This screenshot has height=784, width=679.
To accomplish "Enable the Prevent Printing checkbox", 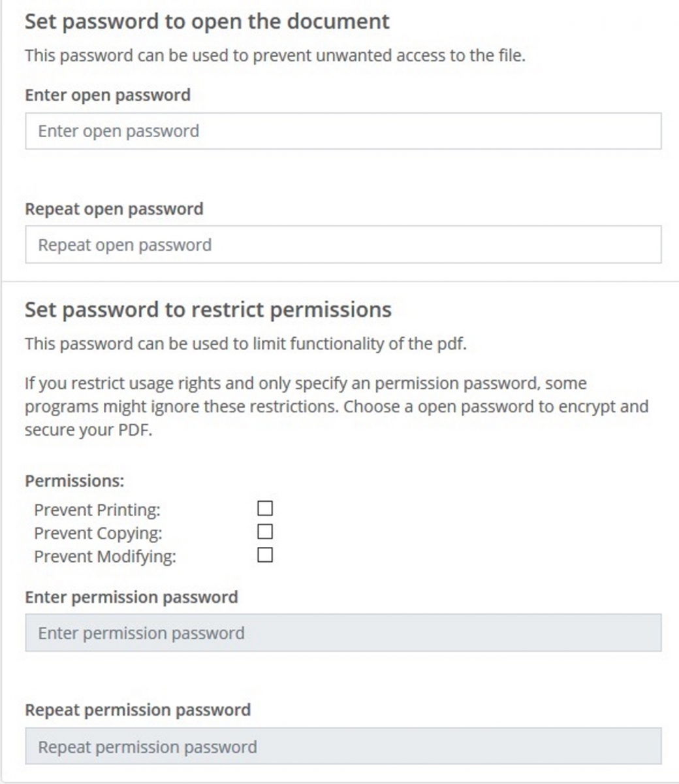I will [x=265, y=508].
